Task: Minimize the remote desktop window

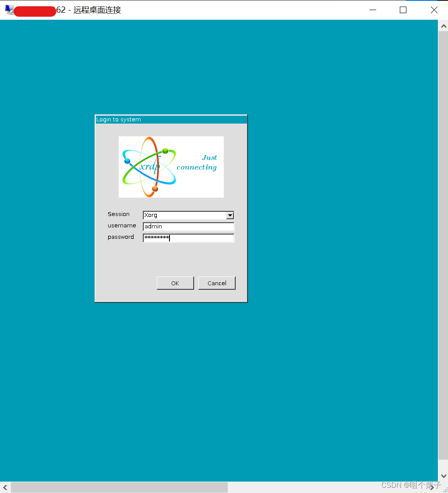Action: (x=373, y=10)
